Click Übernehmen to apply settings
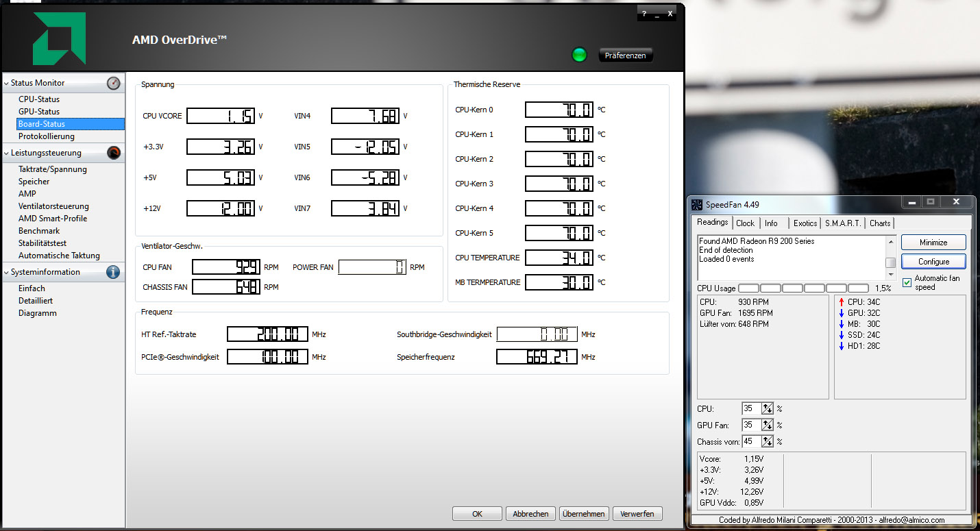Screen dimensions: 980x531 coord(584,514)
